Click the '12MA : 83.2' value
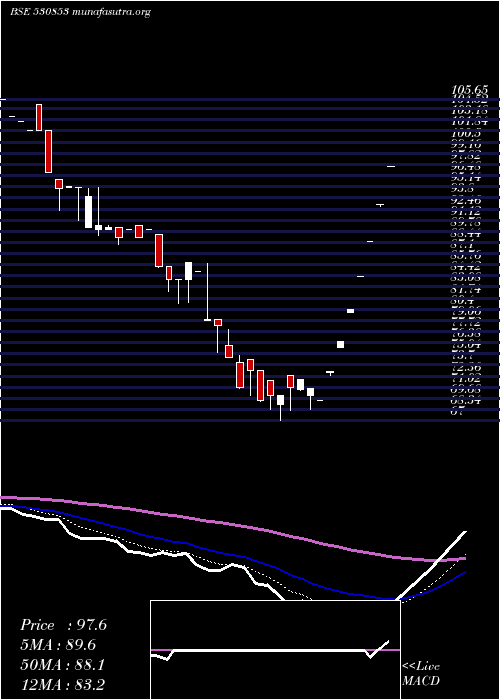Image resolution: width=500 pixels, height=700 pixels. [62, 684]
